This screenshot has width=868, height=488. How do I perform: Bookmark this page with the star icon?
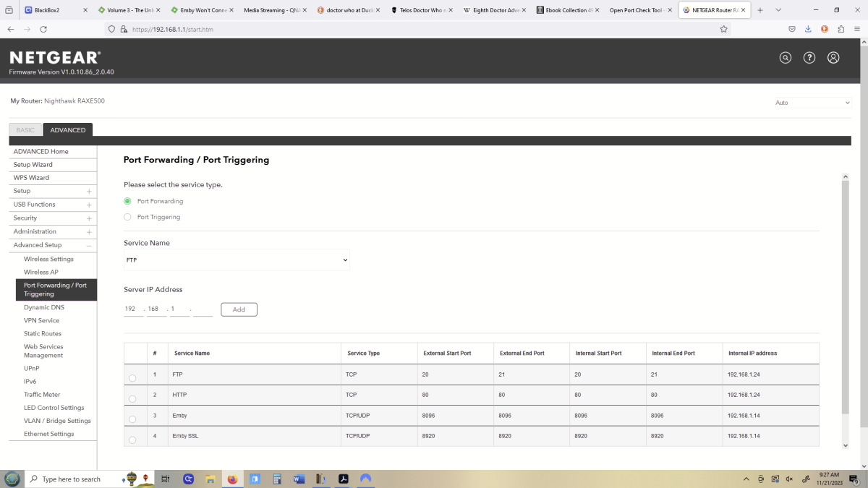point(723,29)
